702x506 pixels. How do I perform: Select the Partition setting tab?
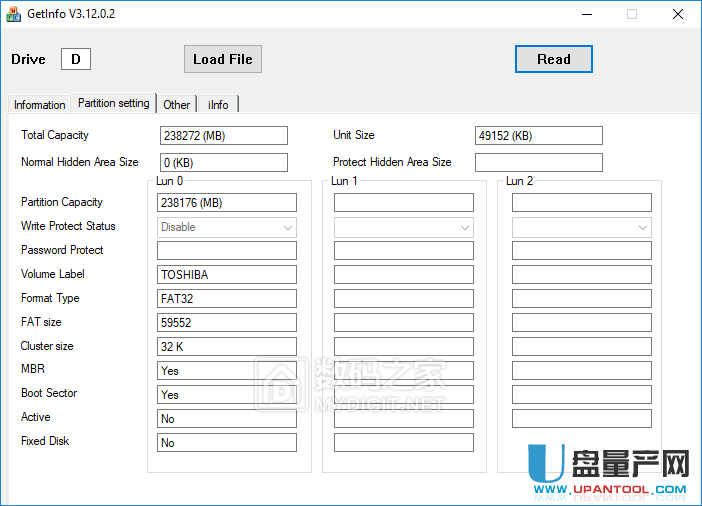pyautogui.click(x=114, y=103)
